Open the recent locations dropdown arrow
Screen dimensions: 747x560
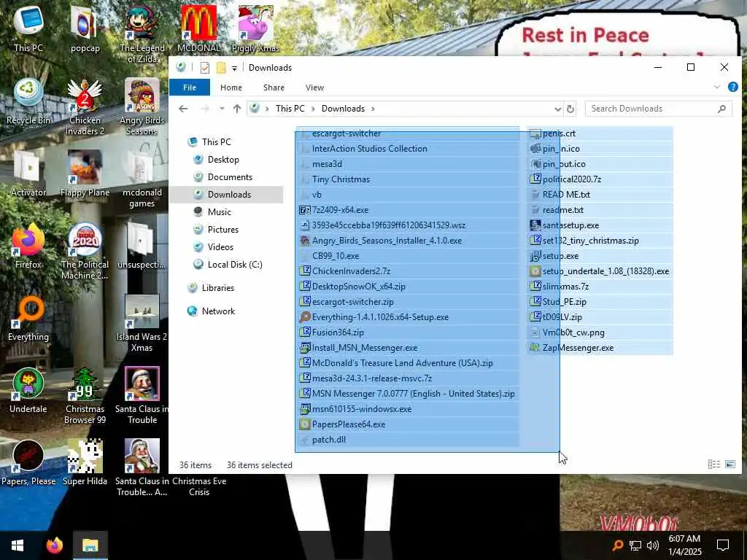point(222,109)
